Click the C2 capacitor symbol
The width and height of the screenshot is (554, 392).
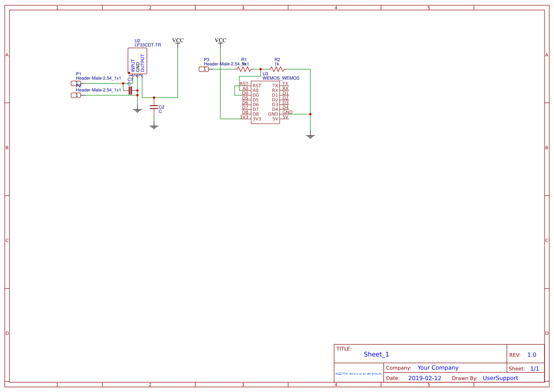coord(154,107)
